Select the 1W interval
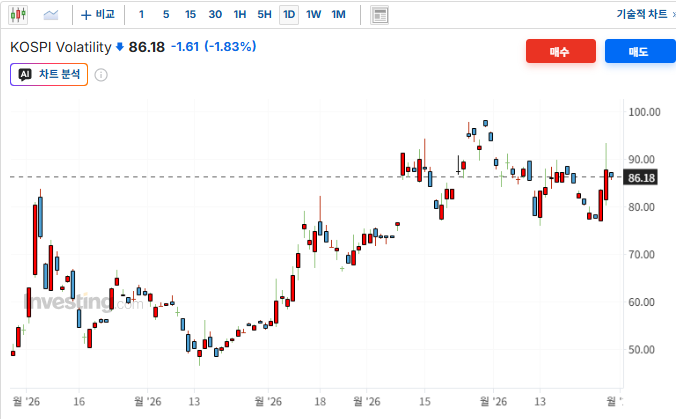 tap(313, 15)
